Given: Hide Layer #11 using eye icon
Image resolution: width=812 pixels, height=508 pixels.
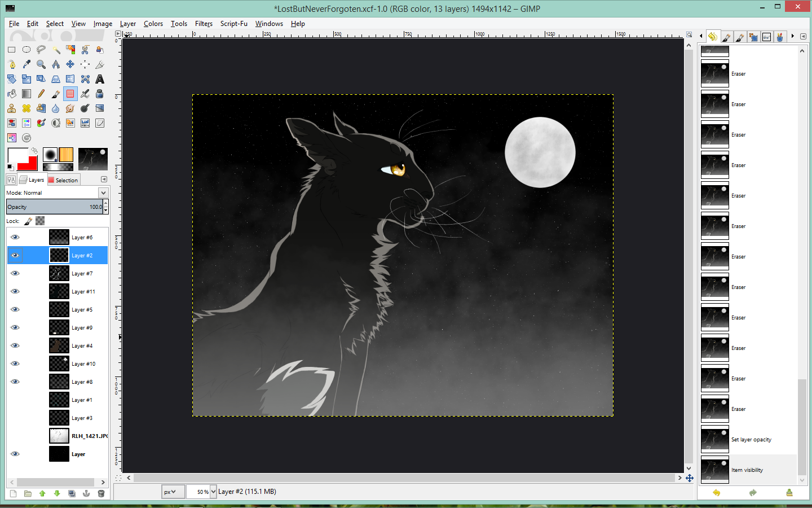Looking at the screenshot, I should point(15,292).
